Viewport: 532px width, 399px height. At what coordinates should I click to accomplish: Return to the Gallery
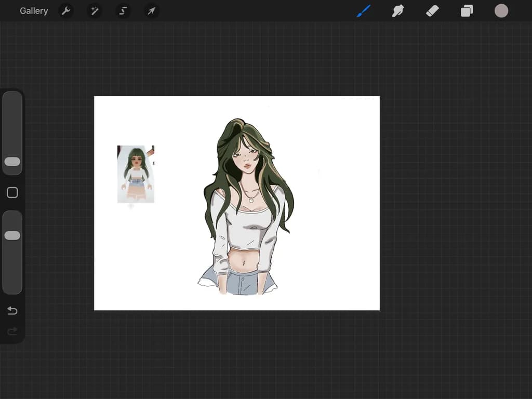tap(34, 11)
